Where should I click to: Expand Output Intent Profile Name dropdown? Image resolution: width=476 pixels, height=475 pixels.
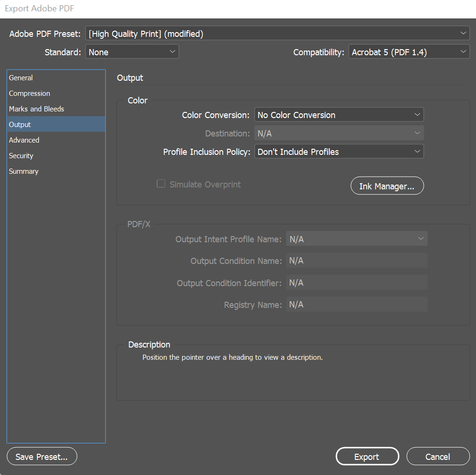coord(357,239)
